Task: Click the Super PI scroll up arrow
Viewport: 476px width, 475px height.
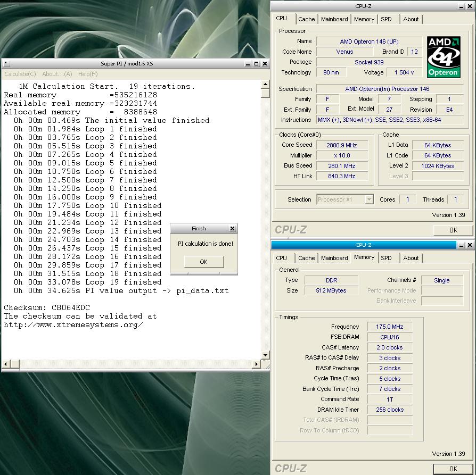Action: 265,85
